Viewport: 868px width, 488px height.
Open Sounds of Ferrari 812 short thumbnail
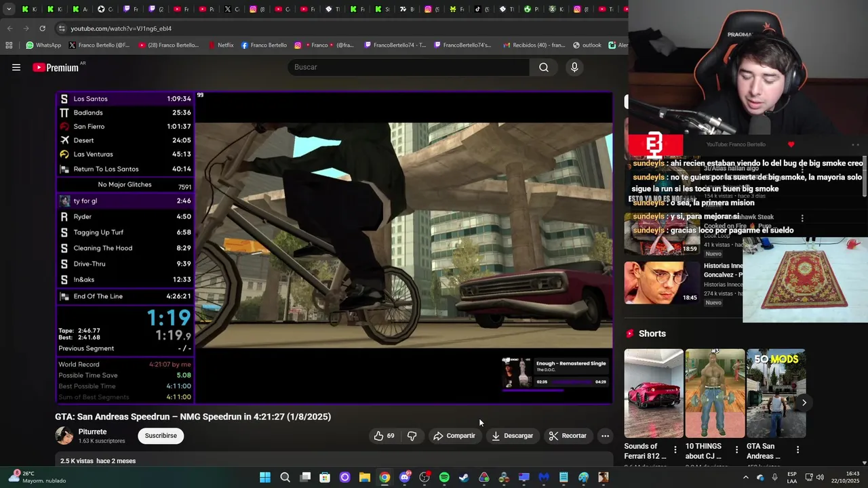[654, 393]
